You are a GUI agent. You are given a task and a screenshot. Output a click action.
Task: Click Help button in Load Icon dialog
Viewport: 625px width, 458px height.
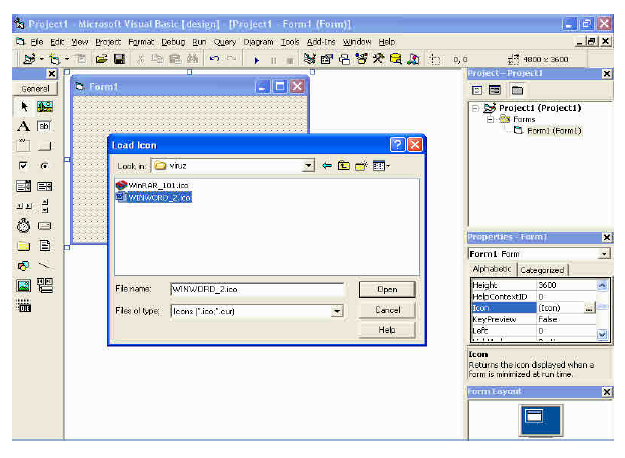click(x=387, y=330)
